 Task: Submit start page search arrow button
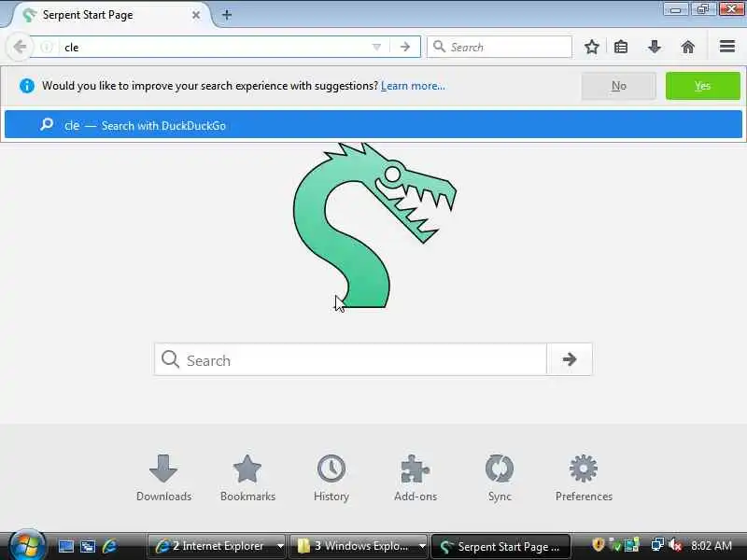[570, 359]
